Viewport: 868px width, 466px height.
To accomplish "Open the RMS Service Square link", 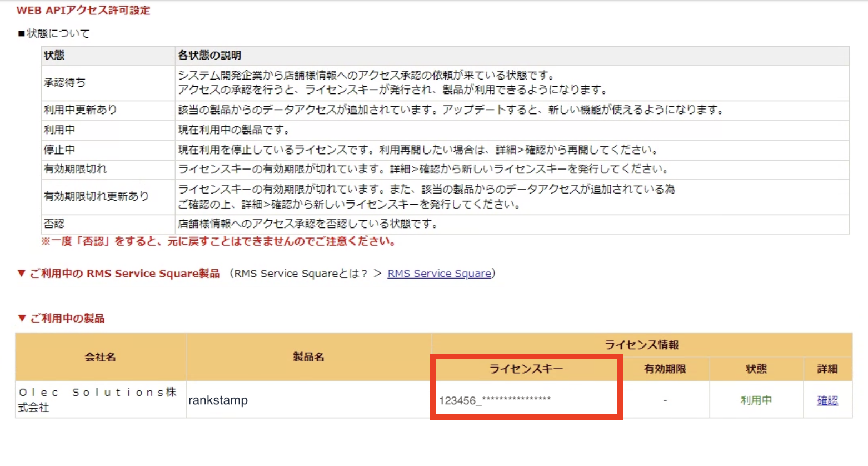I will click(439, 274).
